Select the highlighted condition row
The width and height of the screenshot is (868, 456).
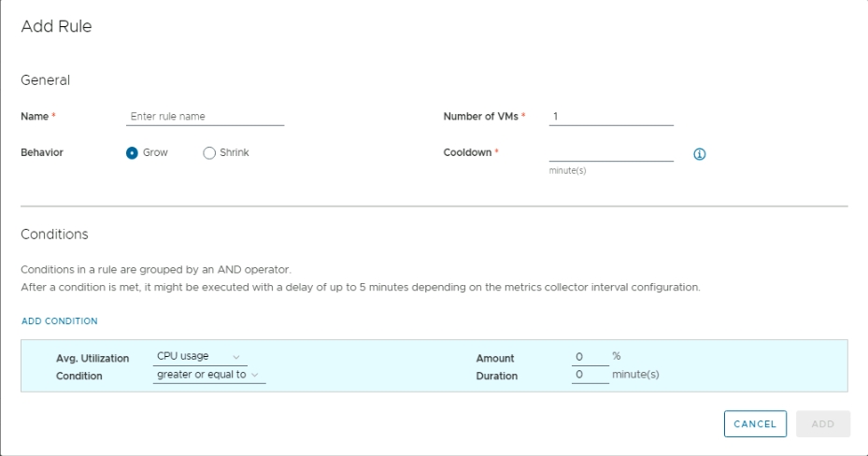click(x=374, y=366)
